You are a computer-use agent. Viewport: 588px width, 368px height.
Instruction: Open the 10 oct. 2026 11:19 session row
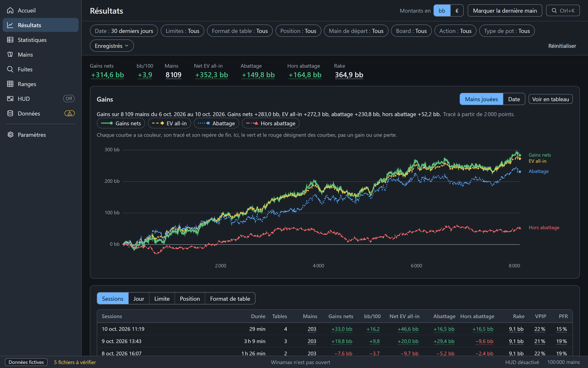tap(334, 329)
